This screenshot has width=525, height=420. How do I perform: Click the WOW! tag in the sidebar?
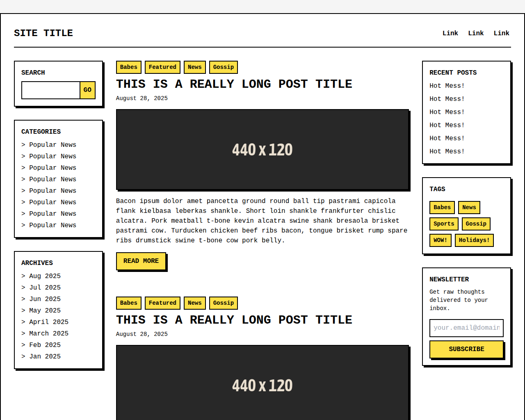440,240
